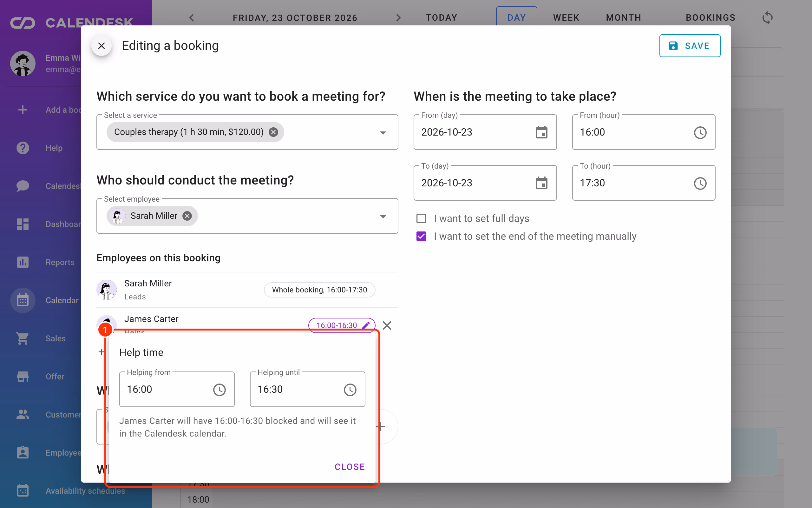Click the date heading Friday, 23 October 2026
The width and height of the screenshot is (812, 508).
(295, 18)
